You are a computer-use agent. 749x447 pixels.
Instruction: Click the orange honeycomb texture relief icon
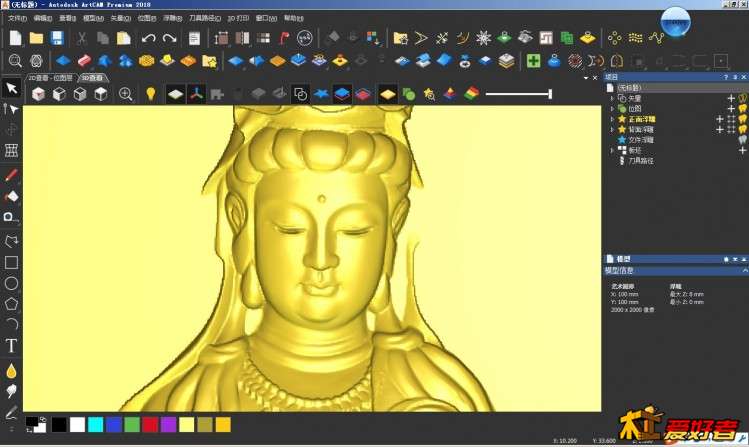[147, 61]
